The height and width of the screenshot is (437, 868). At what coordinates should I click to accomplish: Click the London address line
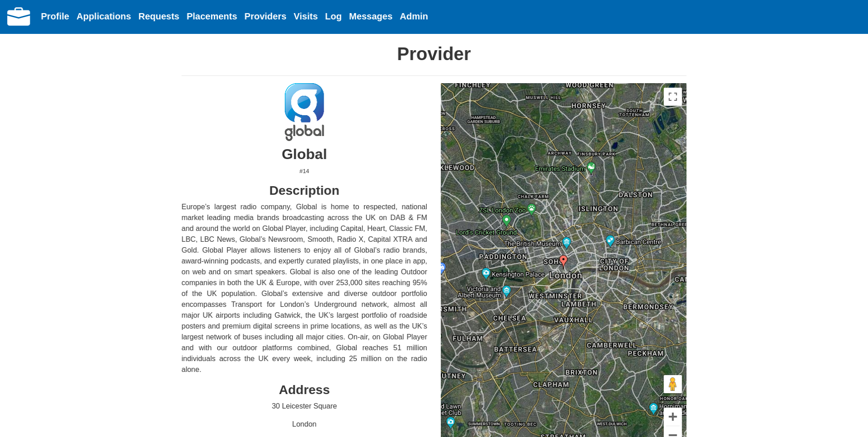(x=304, y=424)
